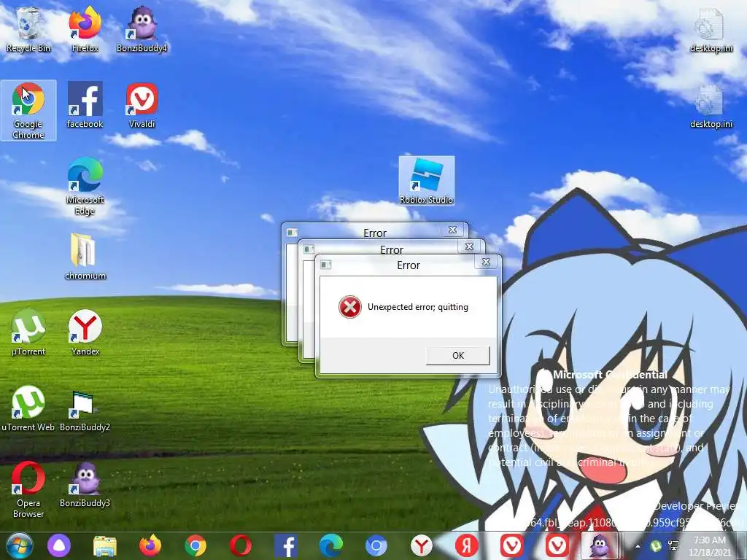Launch Microsoft Edge from the taskbar
747x560 pixels.
[331, 546]
